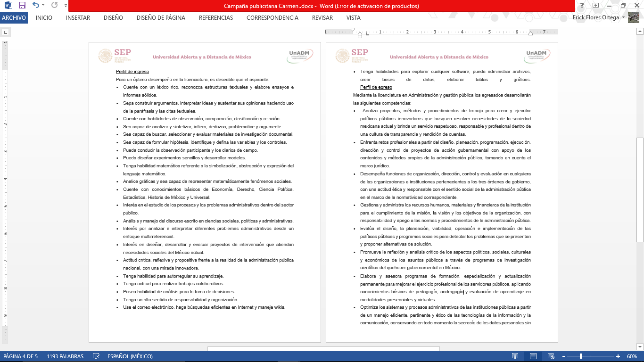Click the vertical scrollbar up arrow

[640, 32]
